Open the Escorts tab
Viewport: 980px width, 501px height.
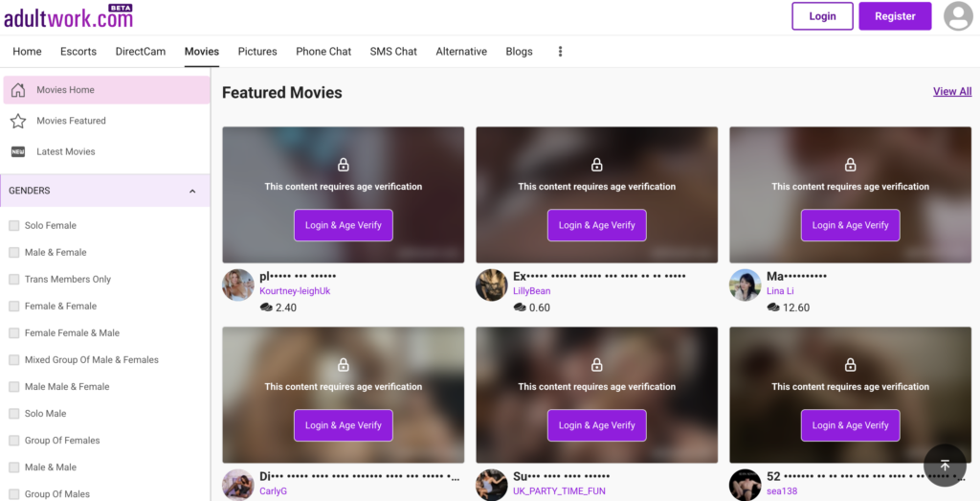click(x=78, y=52)
